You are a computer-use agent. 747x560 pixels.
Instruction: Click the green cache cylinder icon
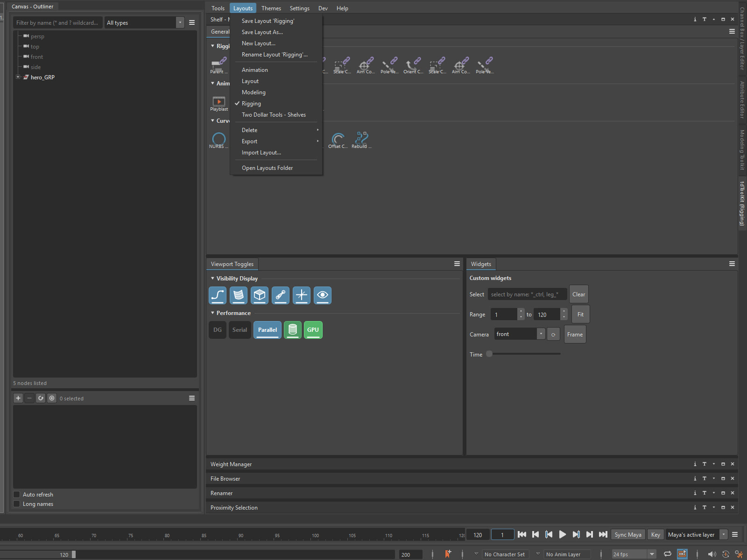293,330
